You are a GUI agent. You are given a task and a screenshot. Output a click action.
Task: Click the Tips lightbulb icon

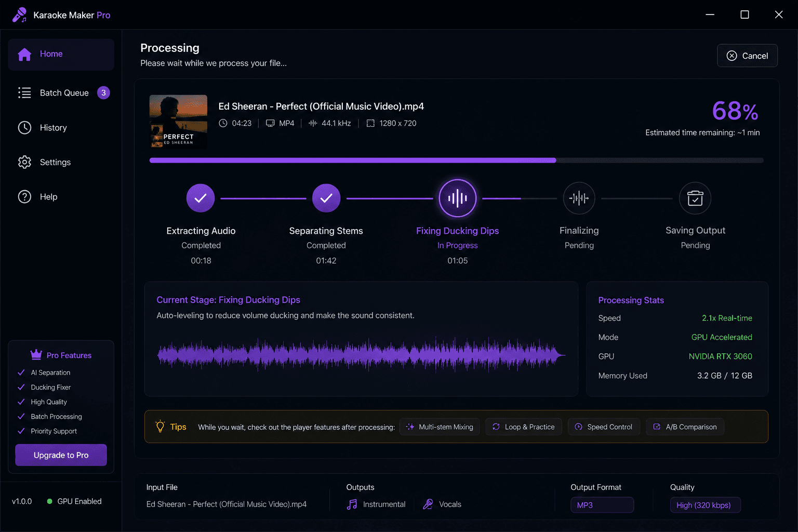(x=161, y=426)
